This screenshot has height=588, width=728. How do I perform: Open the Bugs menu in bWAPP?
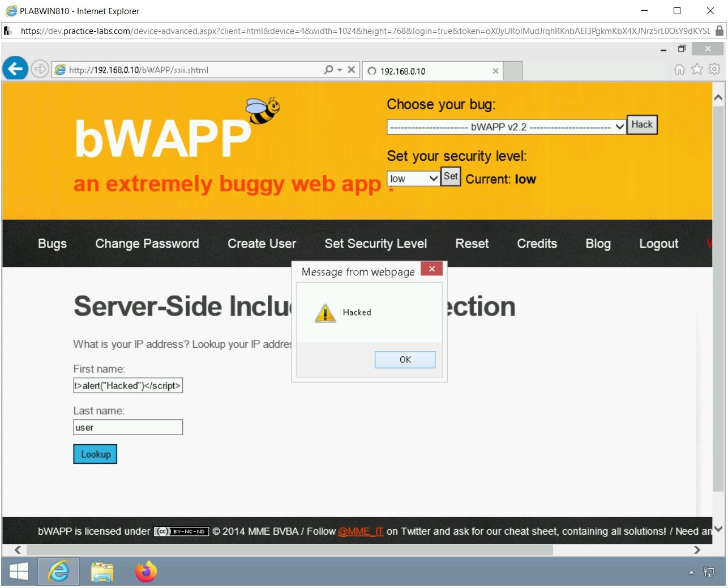tap(52, 244)
